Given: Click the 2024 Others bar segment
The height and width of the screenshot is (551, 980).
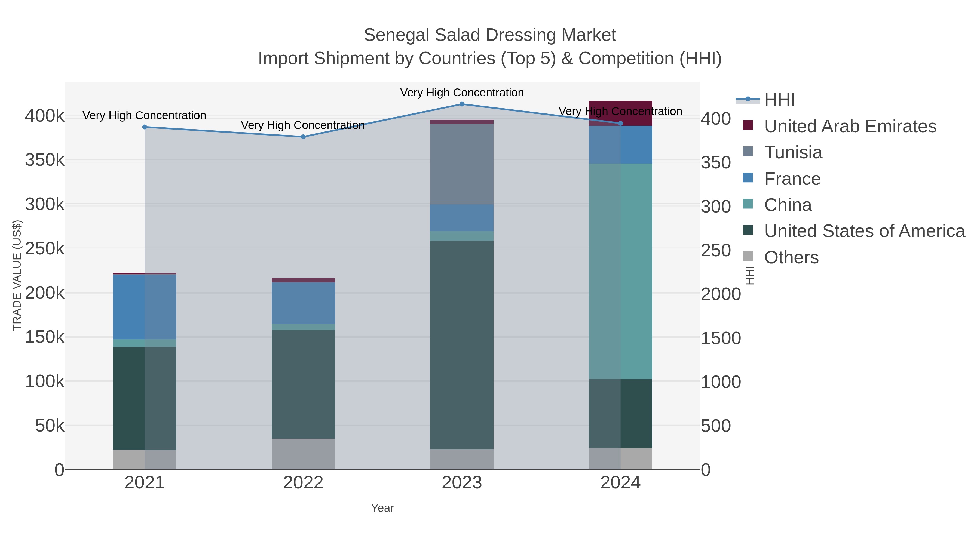Looking at the screenshot, I should click(x=620, y=458).
